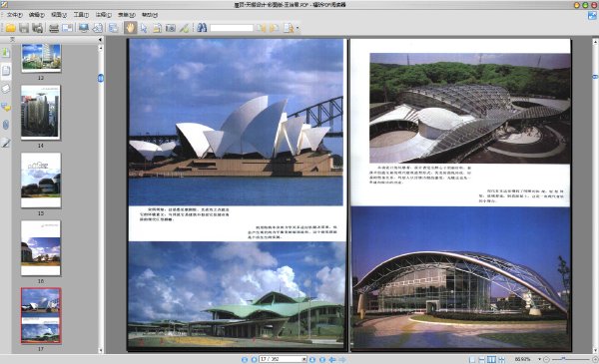This screenshot has height=364, width=599.
Task: Click the green pencil typewriter tool icon
Action: (x=184, y=28)
